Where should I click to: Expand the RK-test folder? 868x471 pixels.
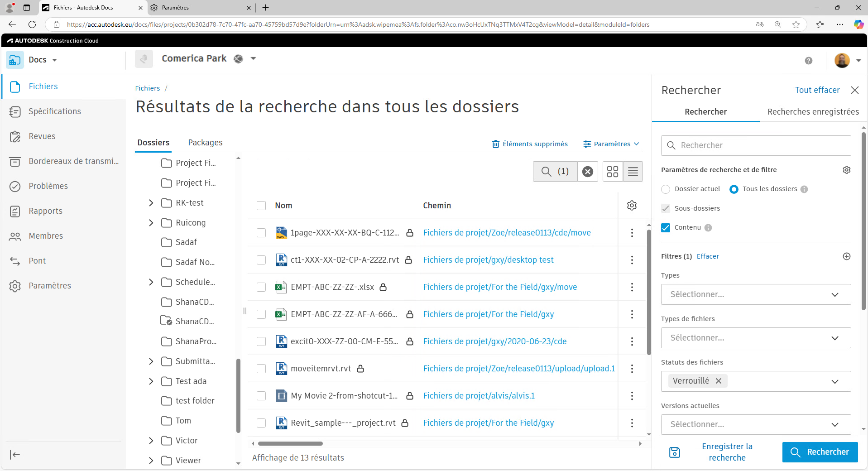[x=151, y=203]
